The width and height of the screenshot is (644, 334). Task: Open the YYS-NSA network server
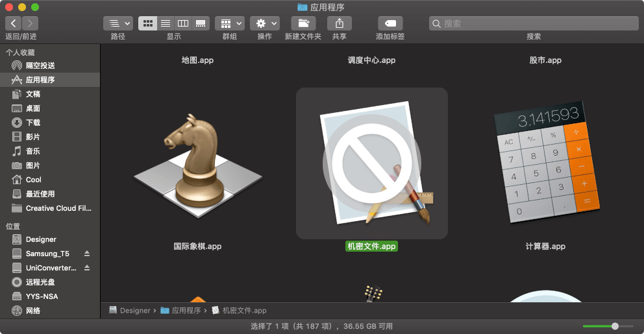click(x=50, y=296)
